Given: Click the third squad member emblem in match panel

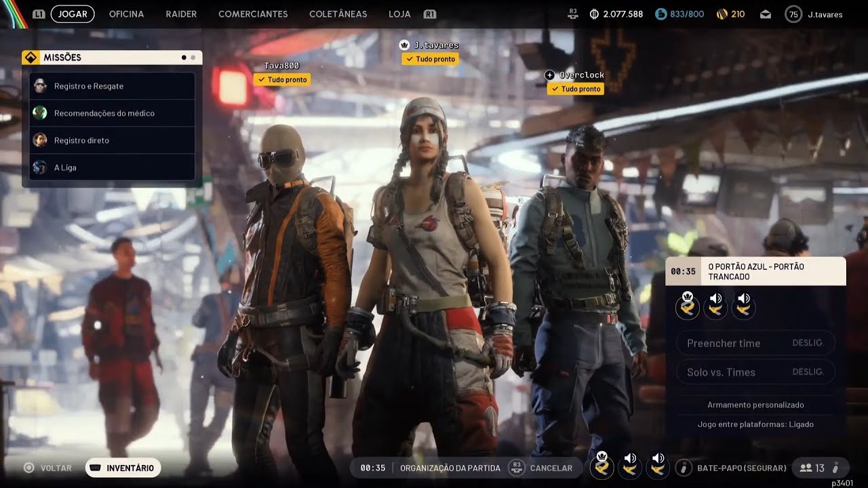Looking at the screenshot, I should pos(743,306).
